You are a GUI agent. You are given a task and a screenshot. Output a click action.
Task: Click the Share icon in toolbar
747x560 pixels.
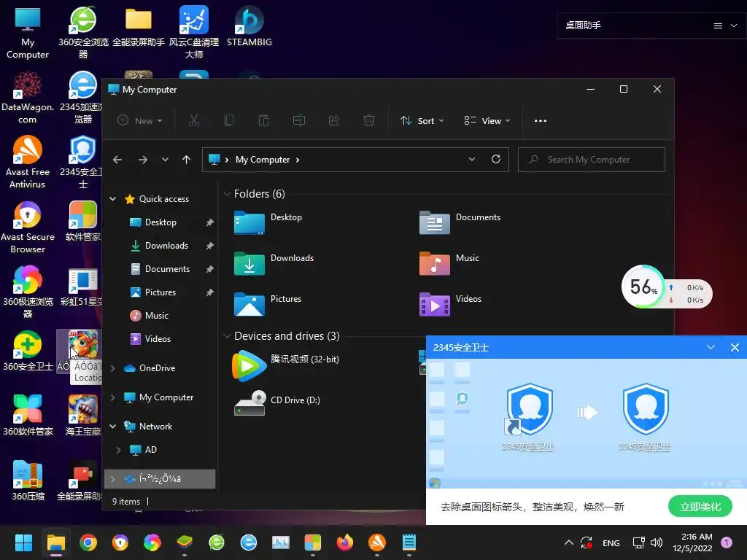click(x=334, y=120)
